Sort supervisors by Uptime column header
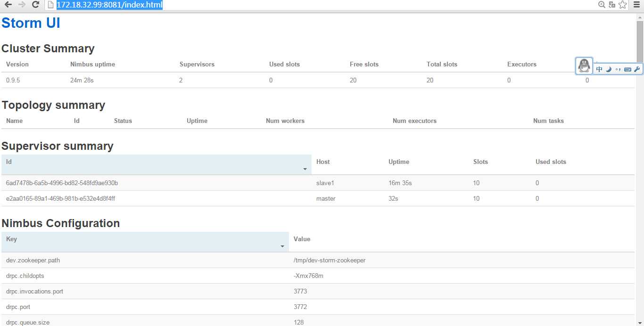 coord(399,162)
